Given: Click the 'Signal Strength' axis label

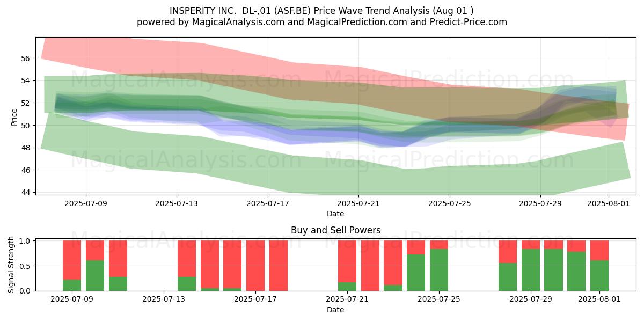Looking at the screenshot, I should (11, 266).
